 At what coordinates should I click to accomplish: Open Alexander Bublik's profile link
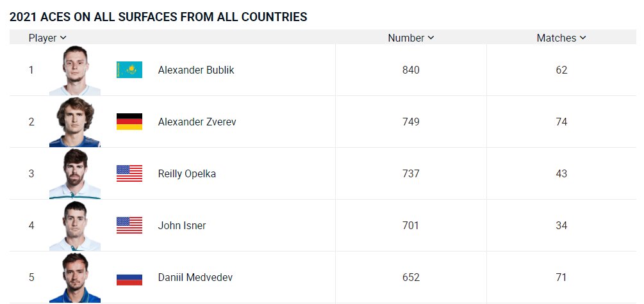(196, 70)
